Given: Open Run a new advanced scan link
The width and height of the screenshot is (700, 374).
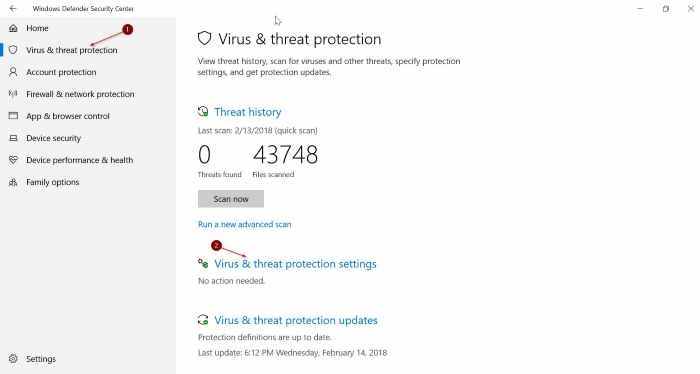Looking at the screenshot, I should pyautogui.click(x=245, y=224).
